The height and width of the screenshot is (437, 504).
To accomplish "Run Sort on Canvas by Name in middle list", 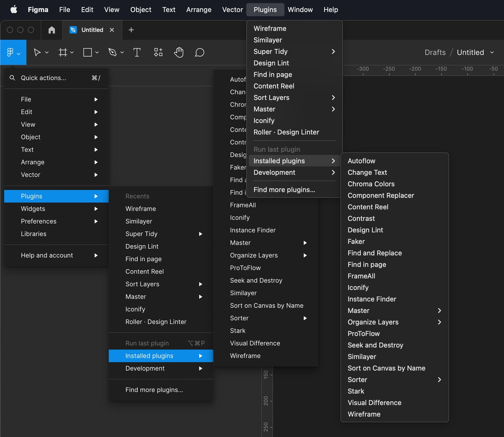I will [266, 306].
